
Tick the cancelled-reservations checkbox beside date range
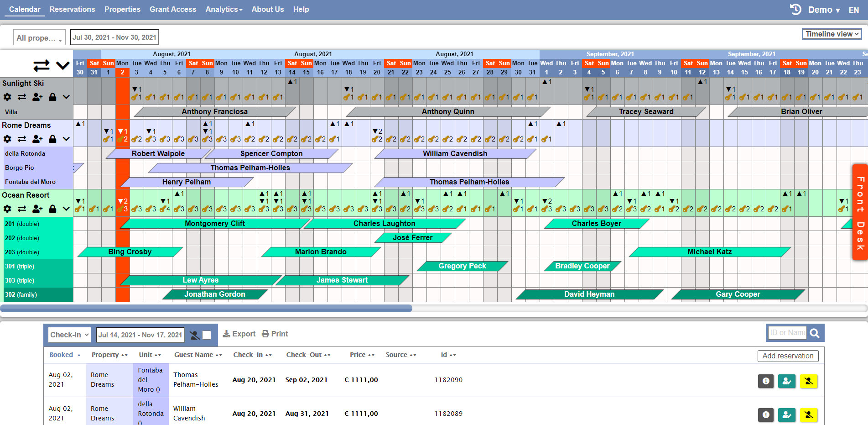[x=207, y=335]
